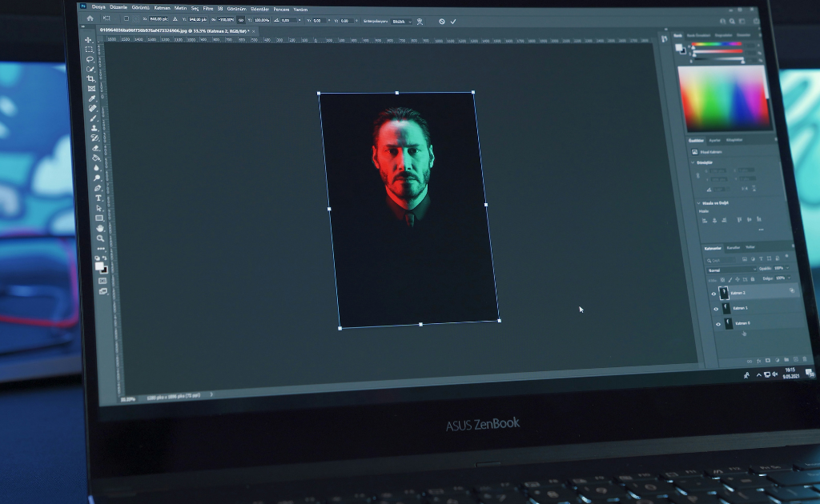Hide the Katman 0 layer
The width and height of the screenshot is (820, 504).
[718, 324]
